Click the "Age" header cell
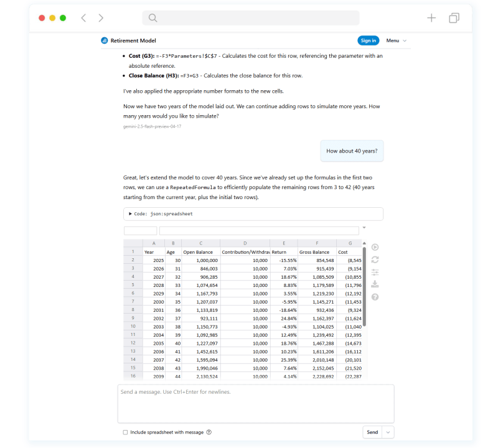Image resolution: width=498 pixels, height=448 pixels. 173,252
